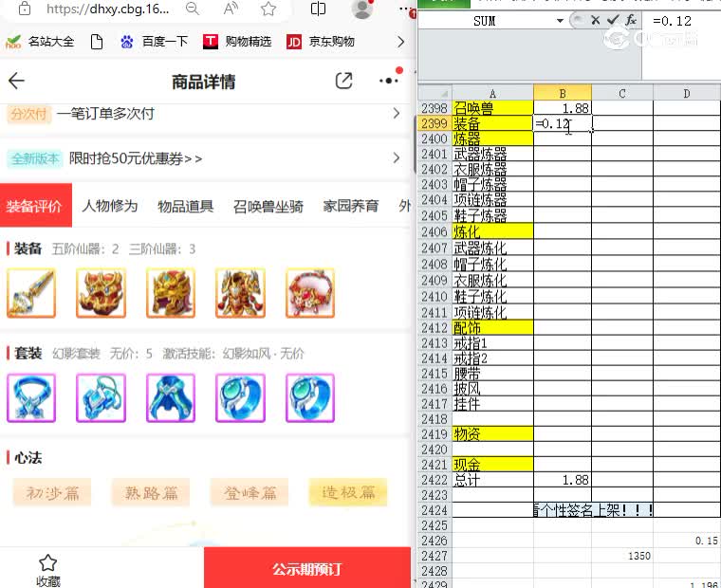The height and width of the screenshot is (588, 721).
Task: Expand the 一笔订单多次付 row arrow
Action: click(397, 114)
